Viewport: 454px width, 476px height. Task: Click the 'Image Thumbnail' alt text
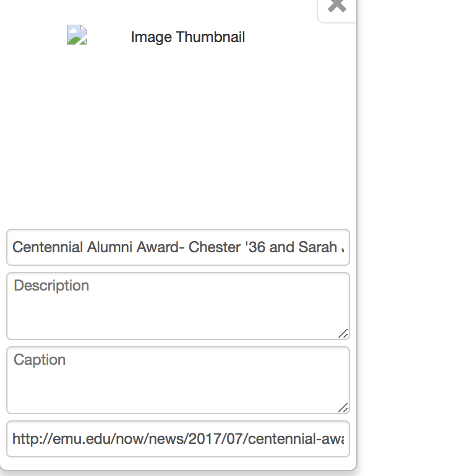point(188,37)
